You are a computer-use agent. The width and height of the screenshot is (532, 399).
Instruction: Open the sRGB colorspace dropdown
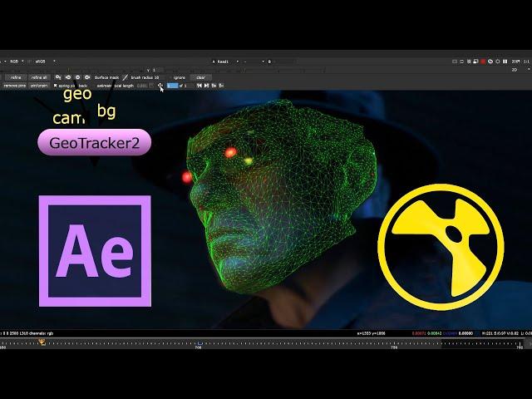(45, 62)
